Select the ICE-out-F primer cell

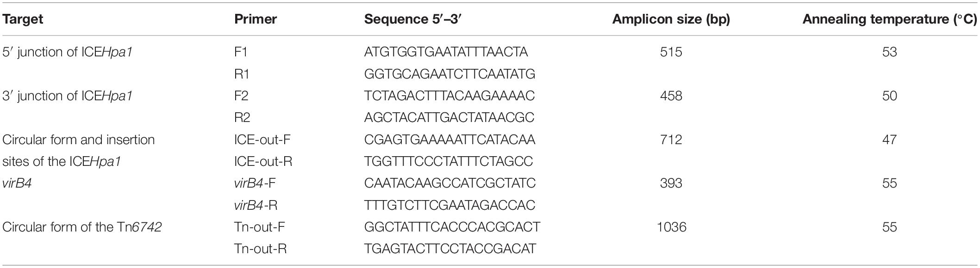pos(262,140)
